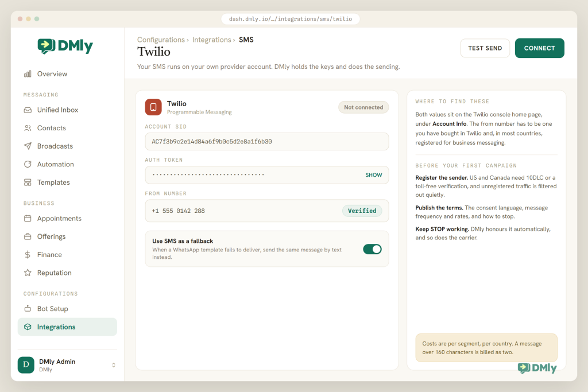Click the Templates layout icon
Viewport: 588px width, 392px height.
point(28,183)
